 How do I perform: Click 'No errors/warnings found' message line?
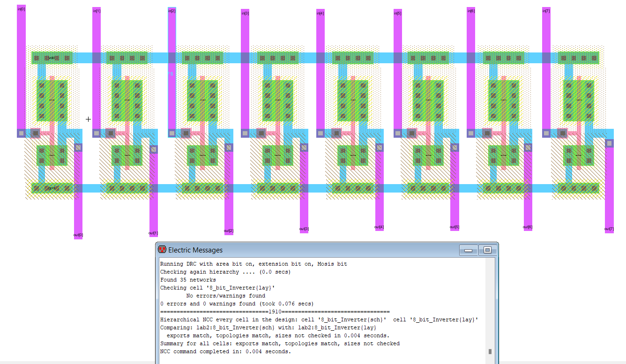tap(226, 296)
